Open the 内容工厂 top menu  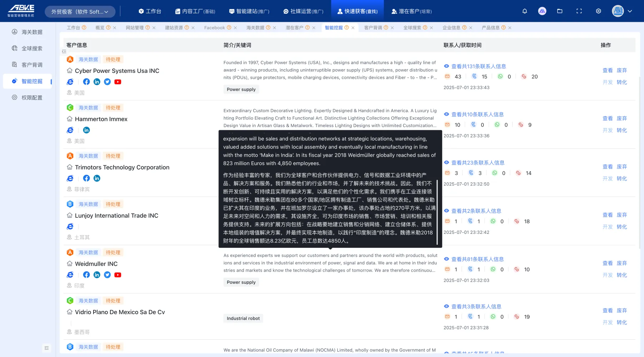pos(195,11)
